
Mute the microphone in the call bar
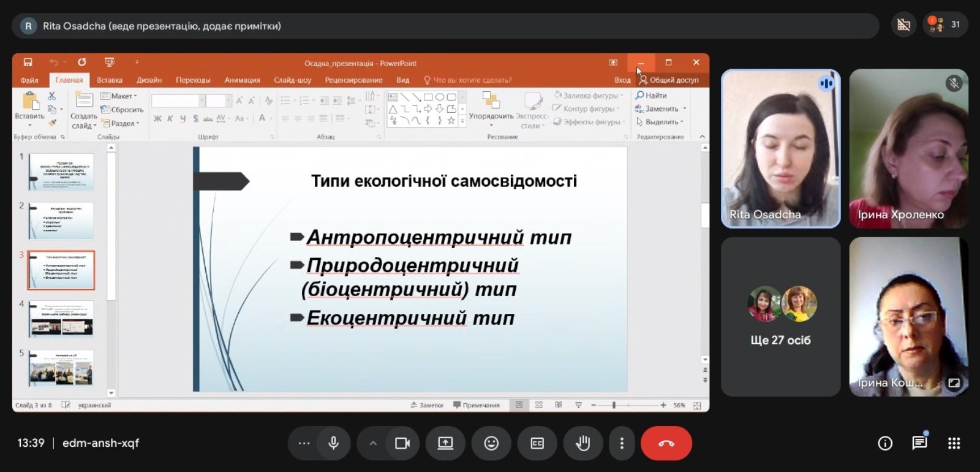point(333,443)
